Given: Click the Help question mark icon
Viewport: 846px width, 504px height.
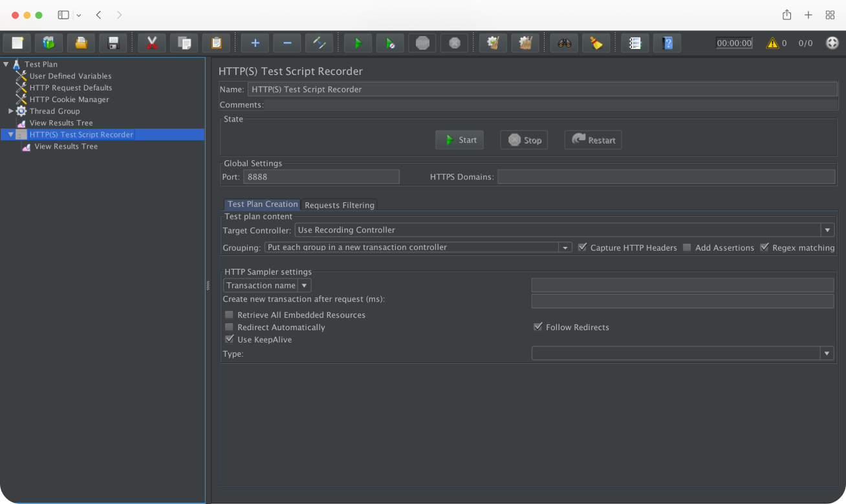Looking at the screenshot, I should tap(667, 43).
